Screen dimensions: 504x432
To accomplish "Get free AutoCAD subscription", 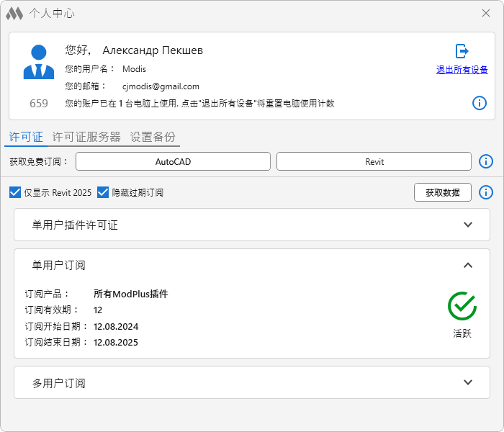I will [x=173, y=161].
